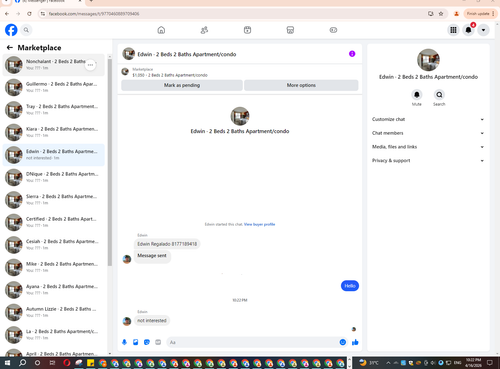The height and width of the screenshot is (369, 500).
Task: Reload the page in browser toolbar
Action: pyautogui.click(x=29, y=14)
